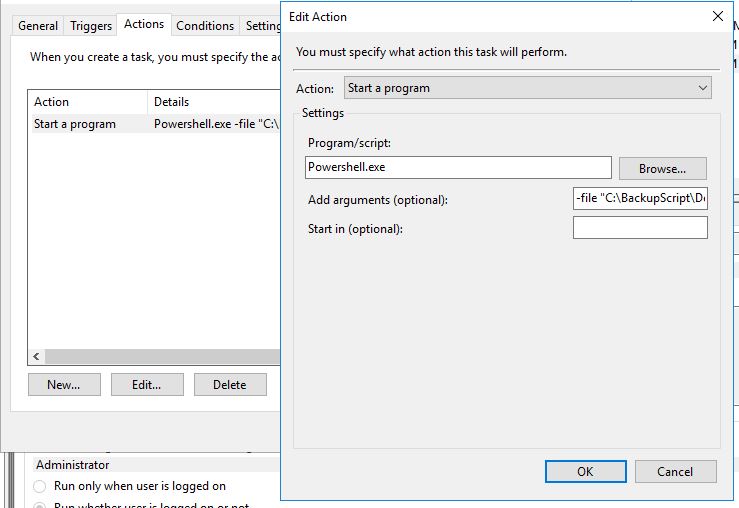Confirm with the OK button
739x508 pixels.
tap(585, 471)
